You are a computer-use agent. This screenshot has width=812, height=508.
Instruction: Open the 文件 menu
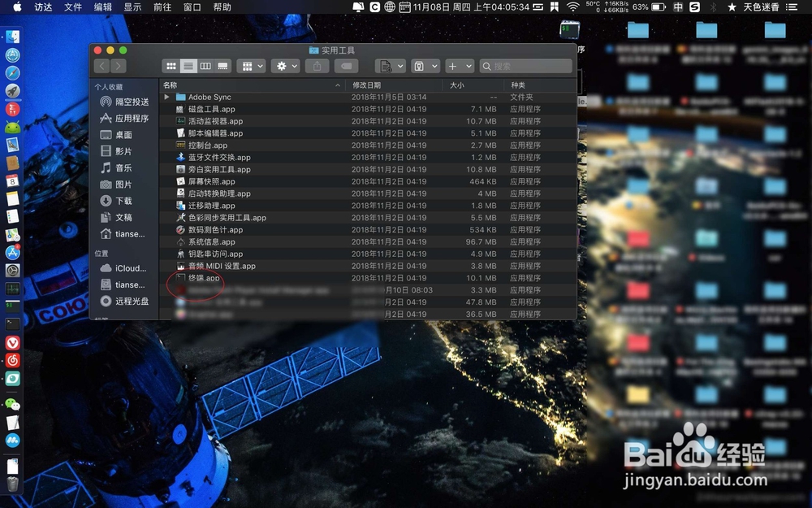click(73, 7)
